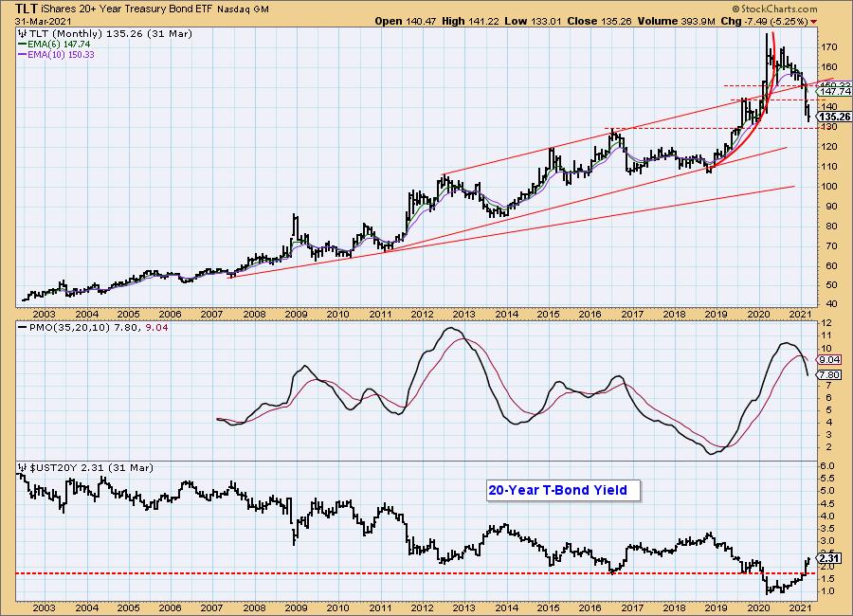Click the Chg -7.49 (-5.25%) value

pyautogui.click(x=764, y=21)
